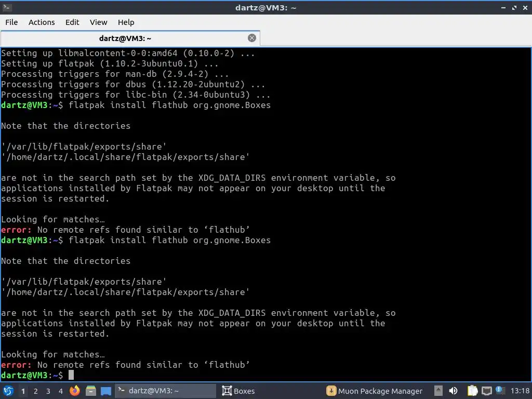Click the first red 'error:' text

coord(16,230)
